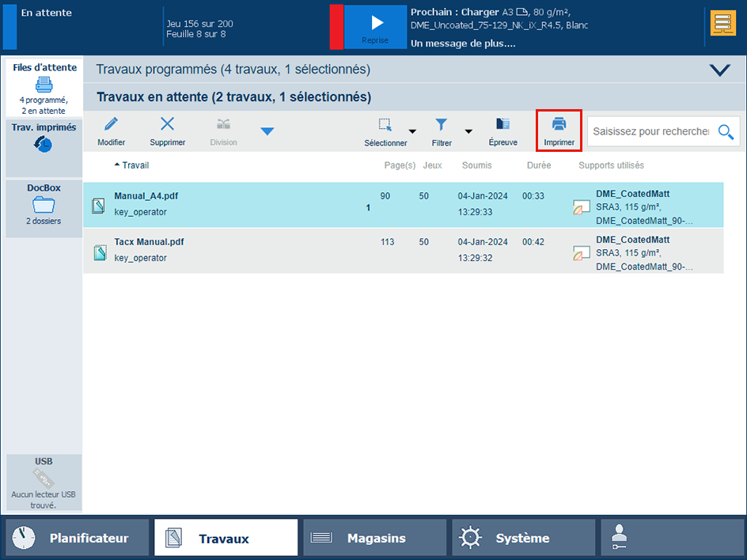Image resolution: width=747 pixels, height=560 pixels.
Task: Click the Jeu 156 sur 200 status text
Action: point(199,24)
